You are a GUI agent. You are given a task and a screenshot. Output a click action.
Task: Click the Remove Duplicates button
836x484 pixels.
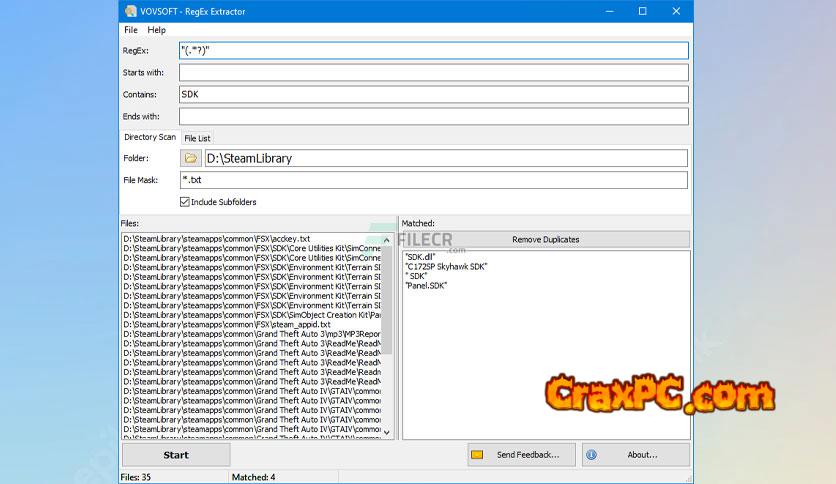pos(545,240)
